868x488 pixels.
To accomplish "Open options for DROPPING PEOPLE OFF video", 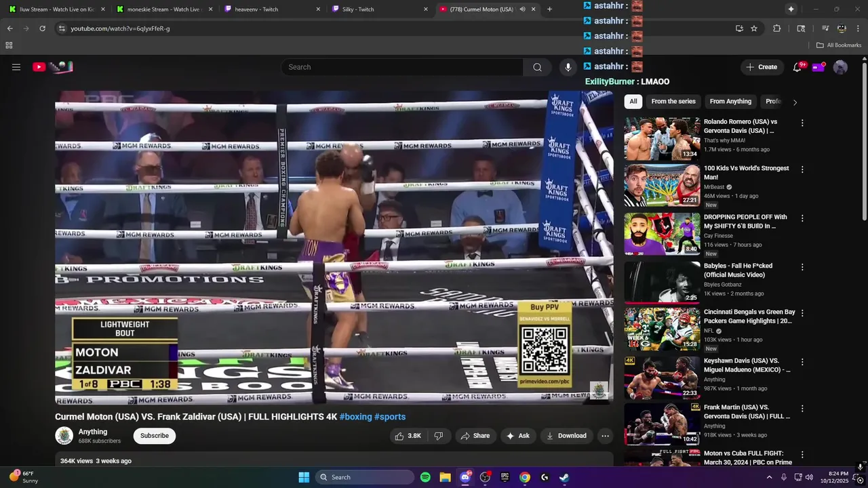I will (x=802, y=218).
